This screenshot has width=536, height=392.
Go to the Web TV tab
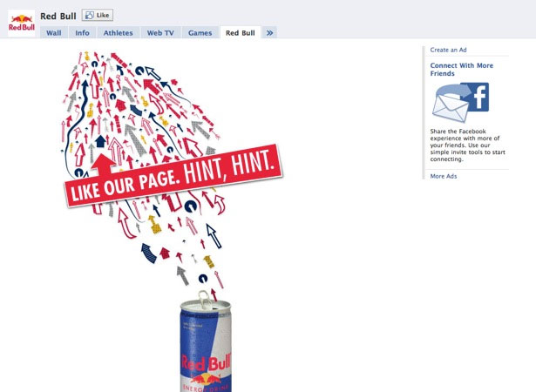point(160,33)
